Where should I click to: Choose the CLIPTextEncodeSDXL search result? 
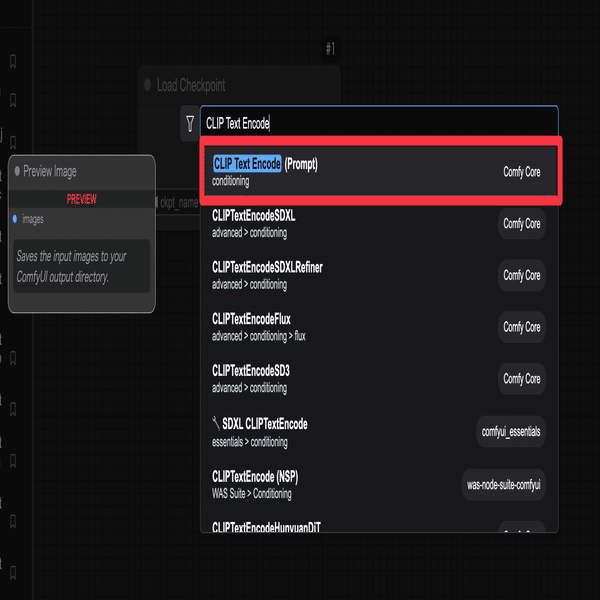[379, 224]
